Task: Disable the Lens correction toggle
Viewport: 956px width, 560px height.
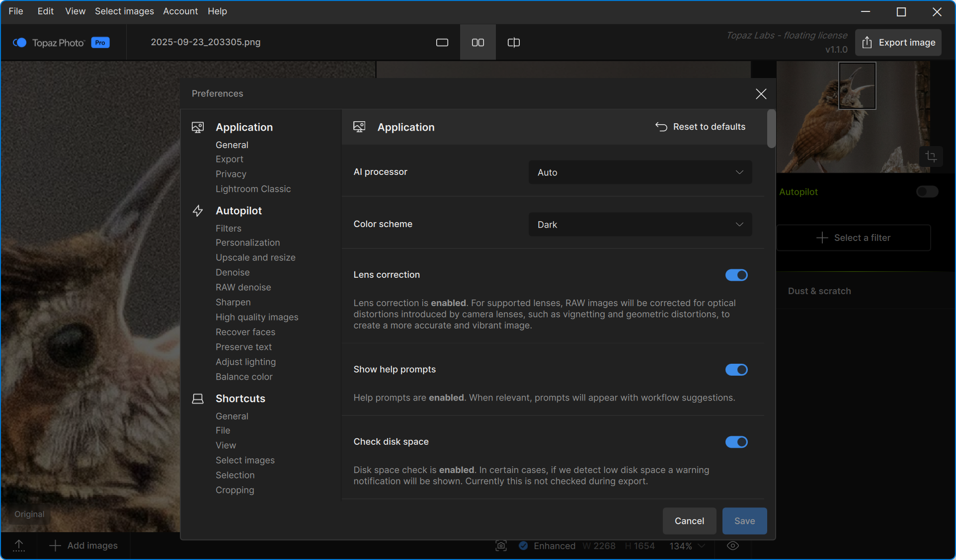Action: tap(736, 275)
